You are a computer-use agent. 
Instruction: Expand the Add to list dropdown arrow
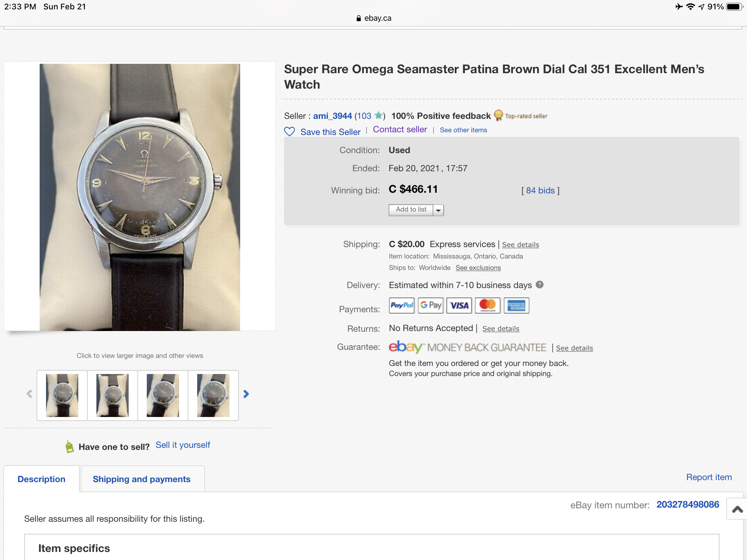(x=438, y=210)
